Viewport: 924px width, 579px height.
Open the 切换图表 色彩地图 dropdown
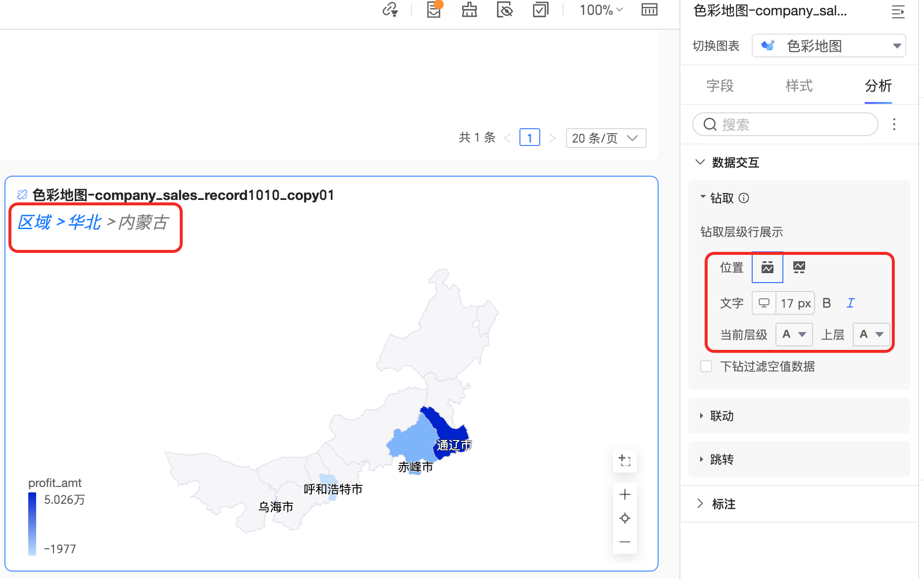pyautogui.click(x=829, y=46)
